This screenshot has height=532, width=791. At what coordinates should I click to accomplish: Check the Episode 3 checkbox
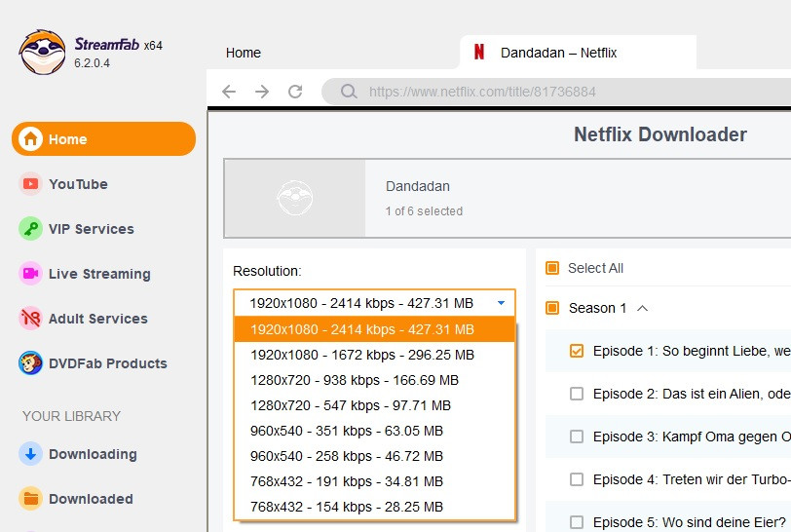577,437
